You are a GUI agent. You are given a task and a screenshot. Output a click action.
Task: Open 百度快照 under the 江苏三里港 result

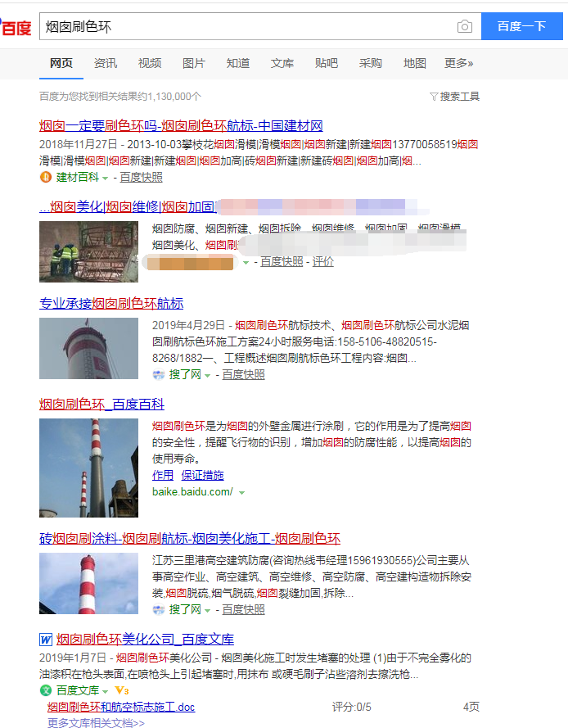point(243,609)
